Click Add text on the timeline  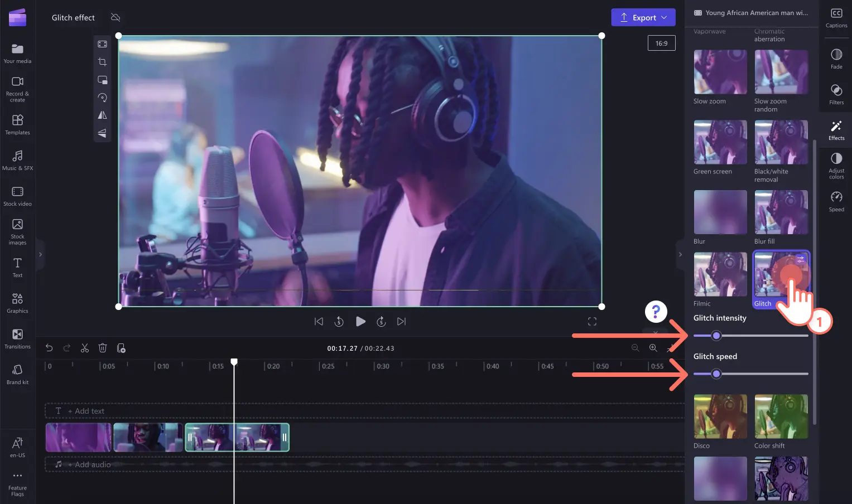click(x=86, y=411)
